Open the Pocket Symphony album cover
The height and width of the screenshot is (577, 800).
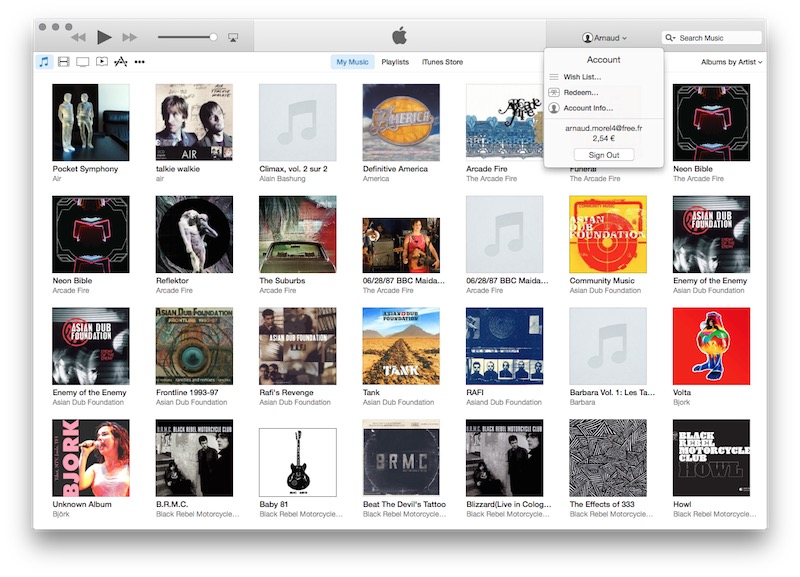tap(91, 122)
